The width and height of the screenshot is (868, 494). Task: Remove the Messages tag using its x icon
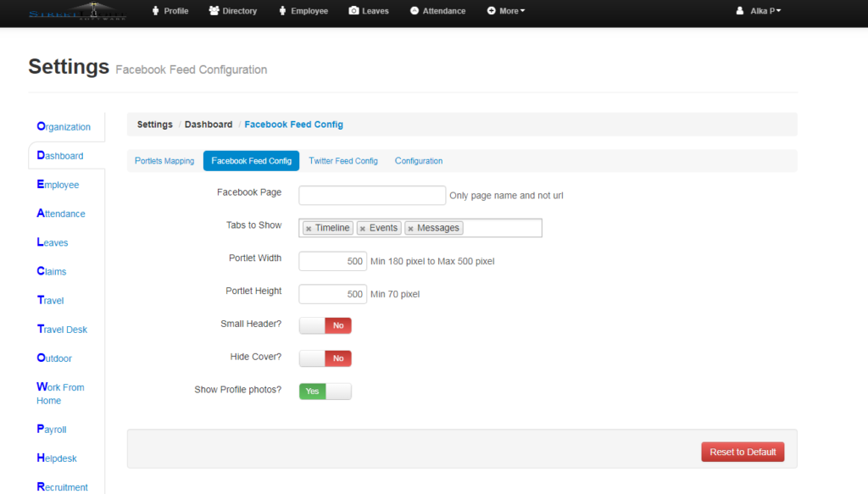click(x=410, y=227)
